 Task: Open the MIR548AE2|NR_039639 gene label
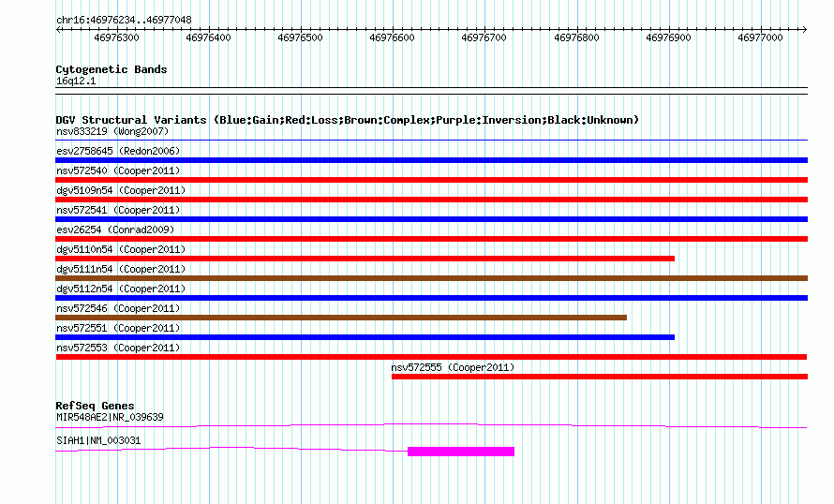tap(110, 417)
